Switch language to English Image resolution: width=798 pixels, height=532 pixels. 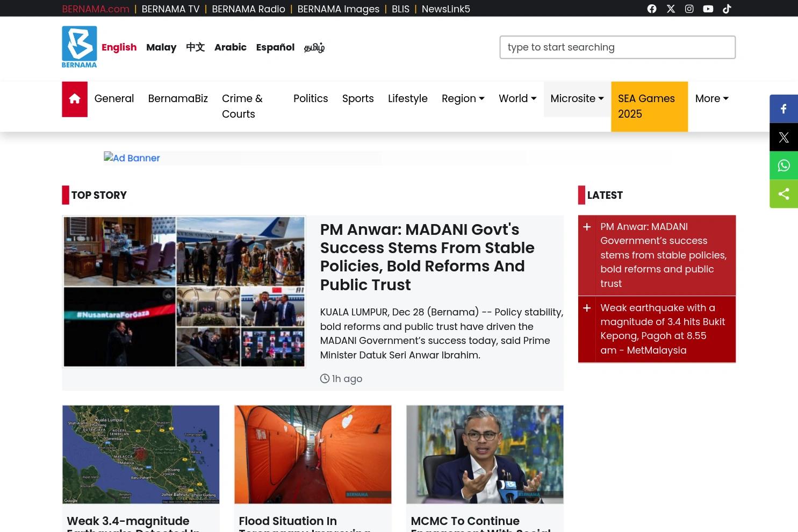pyautogui.click(x=119, y=47)
